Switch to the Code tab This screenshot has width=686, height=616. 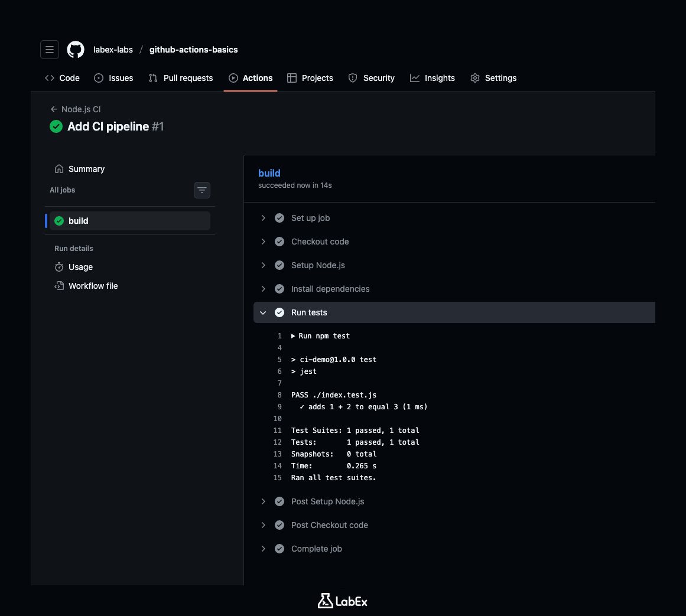[62, 78]
